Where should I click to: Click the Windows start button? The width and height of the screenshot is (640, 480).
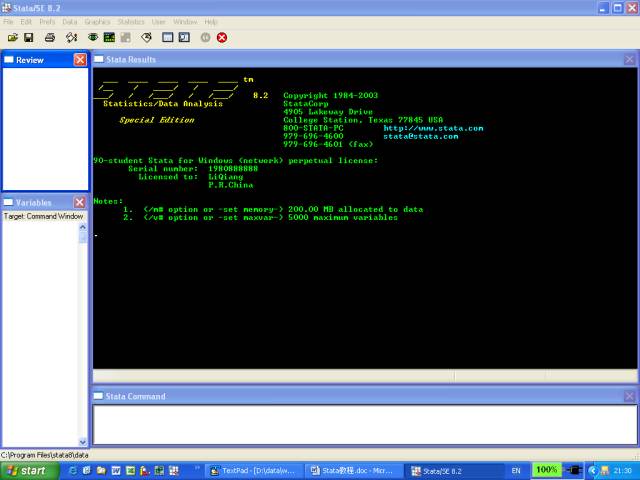[x=29, y=471]
